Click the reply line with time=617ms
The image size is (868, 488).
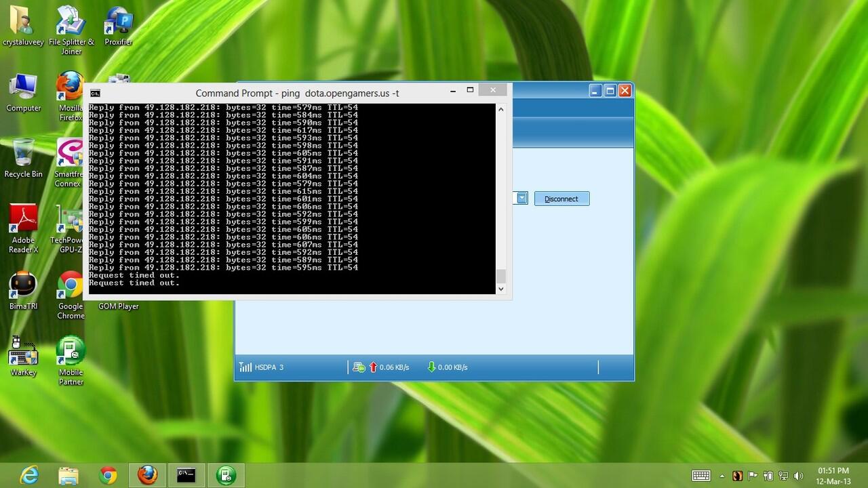click(223, 130)
